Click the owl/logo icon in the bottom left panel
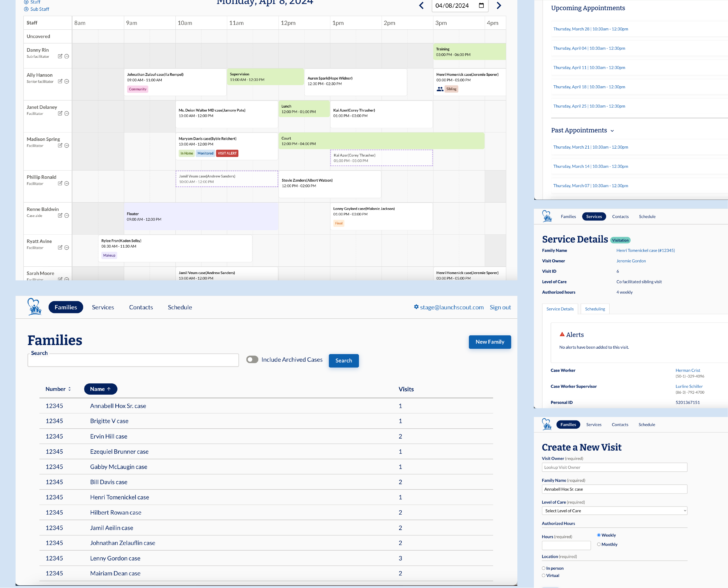Screen dimensions: 728x588 coord(34,307)
